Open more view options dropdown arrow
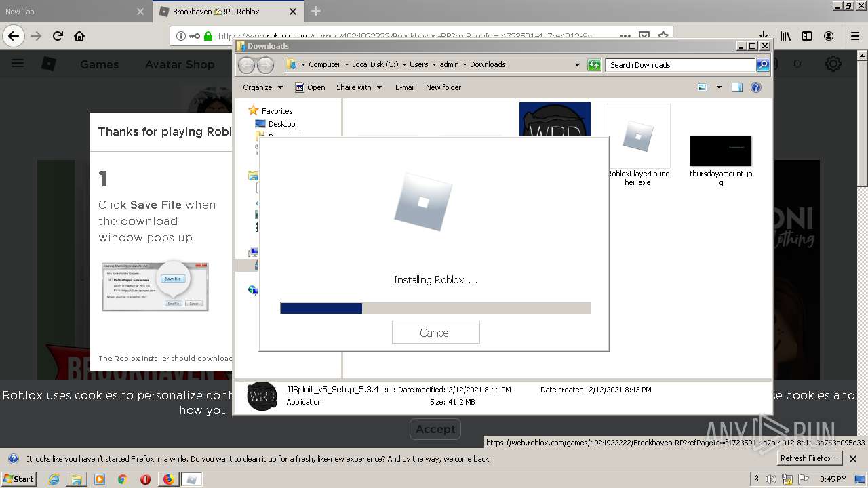 click(x=719, y=87)
